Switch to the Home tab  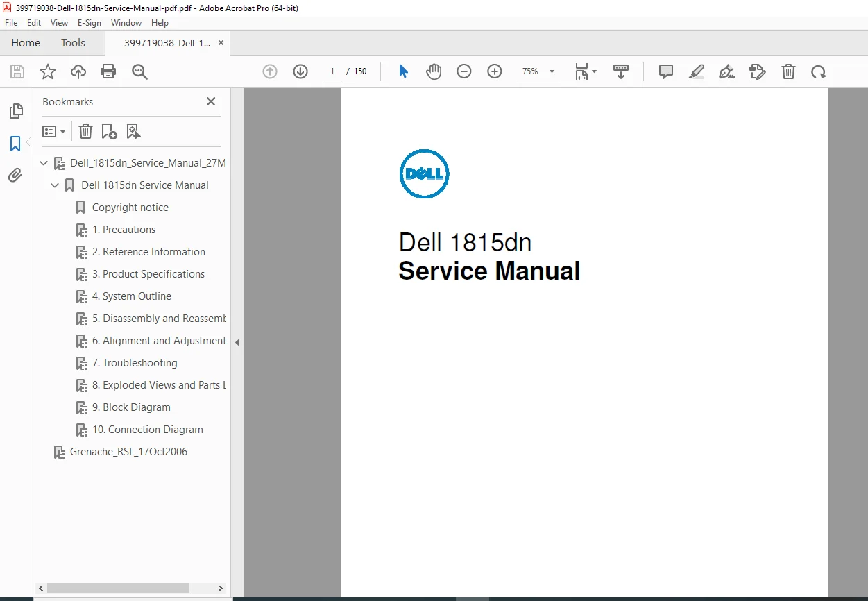[26, 43]
